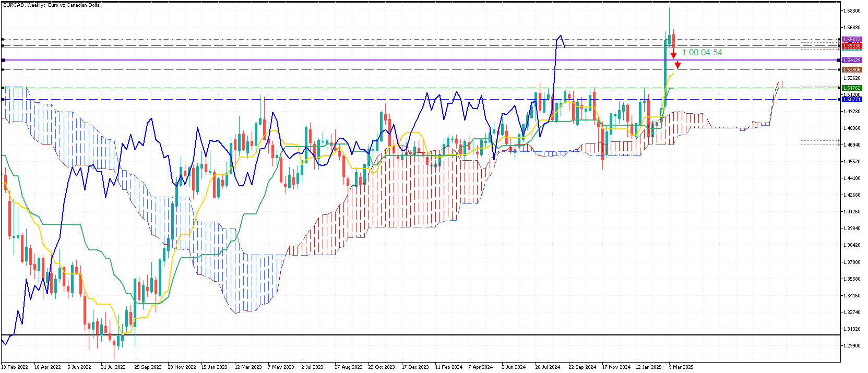
Task: Click the 28 Jul 2024 date label
Action: 548,367
